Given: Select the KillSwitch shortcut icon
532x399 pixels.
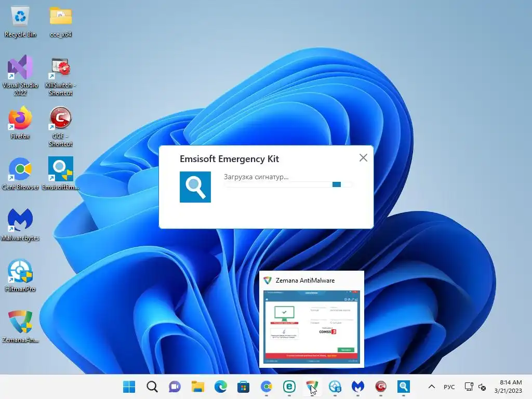Looking at the screenshot, I should 61,77.
